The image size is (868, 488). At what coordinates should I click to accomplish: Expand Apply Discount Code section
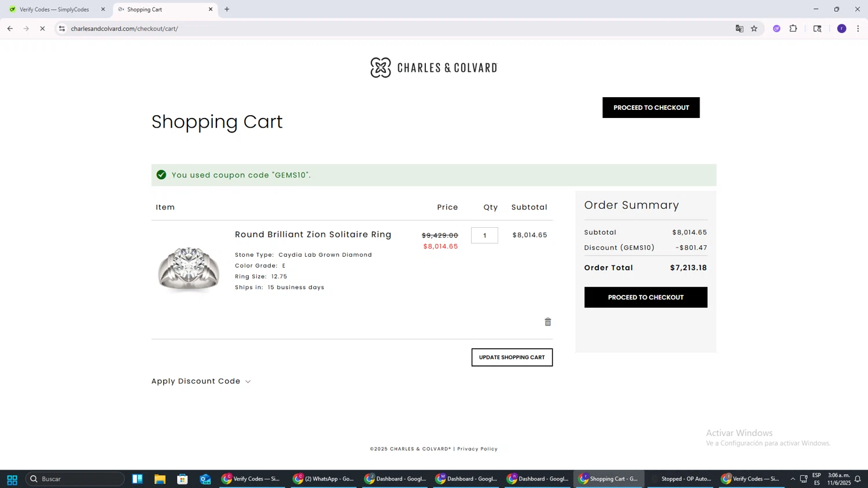coord(201,381)
